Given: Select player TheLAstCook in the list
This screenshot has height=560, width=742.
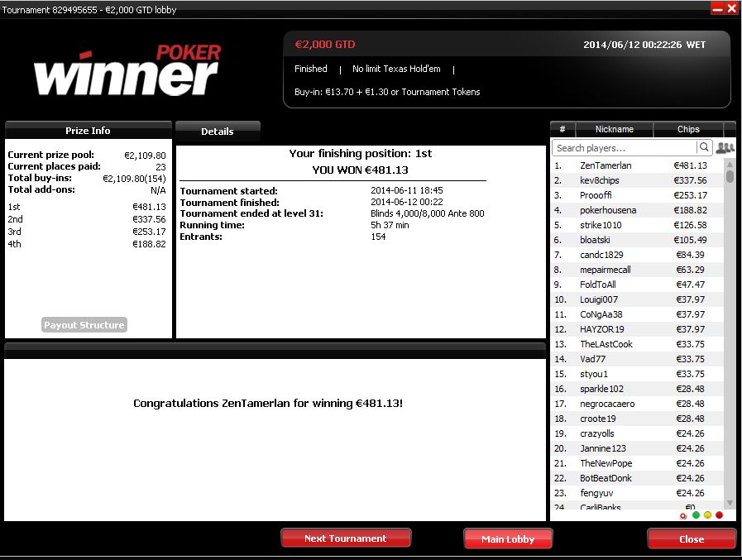Looking at the screenshot, I should click(638, 344).
